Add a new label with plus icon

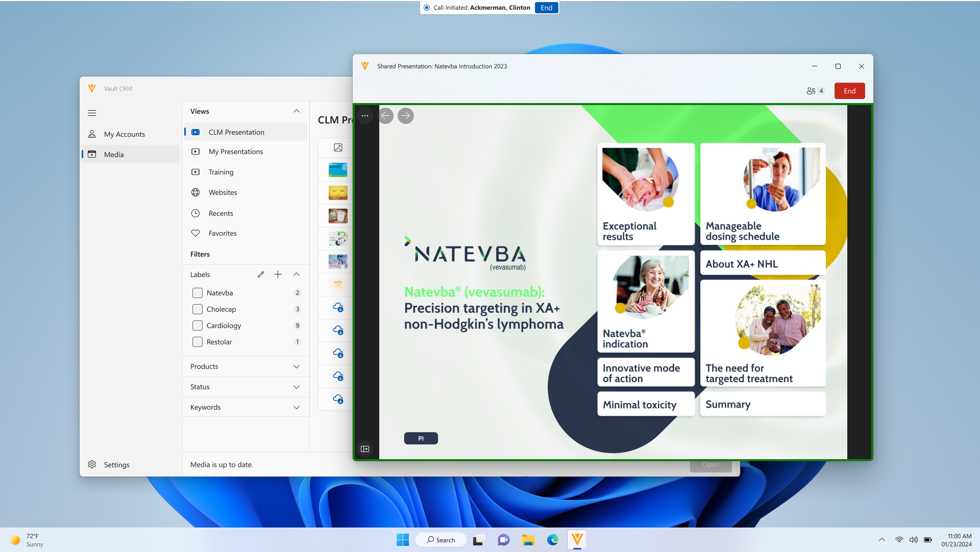[278, 274]
